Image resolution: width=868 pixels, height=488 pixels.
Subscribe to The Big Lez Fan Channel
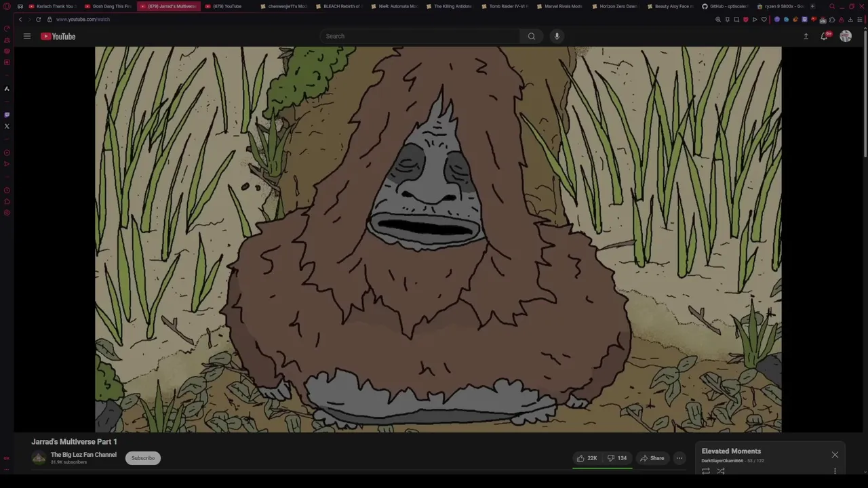[143, 458]
